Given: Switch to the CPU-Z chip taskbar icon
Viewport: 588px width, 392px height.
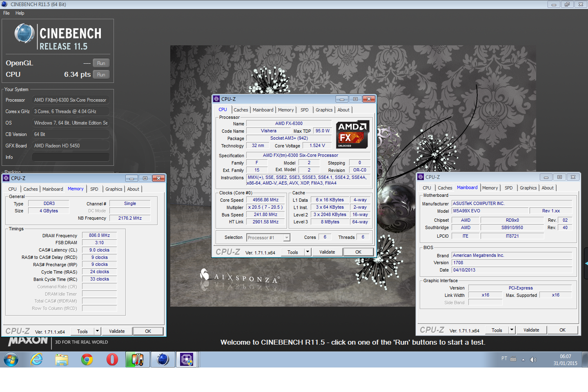Looking at the screenshot, I should [x=187, y=359].
